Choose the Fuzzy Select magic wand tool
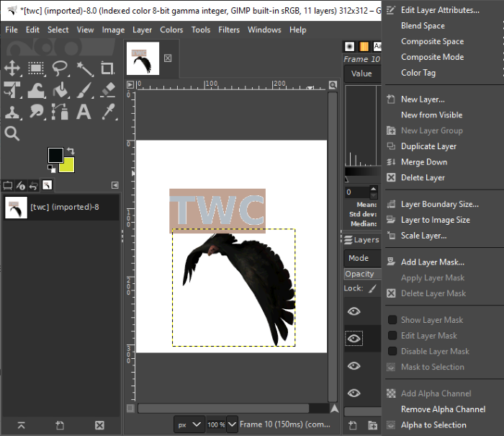This screenshot has width=504, height=436. point(84,68)
